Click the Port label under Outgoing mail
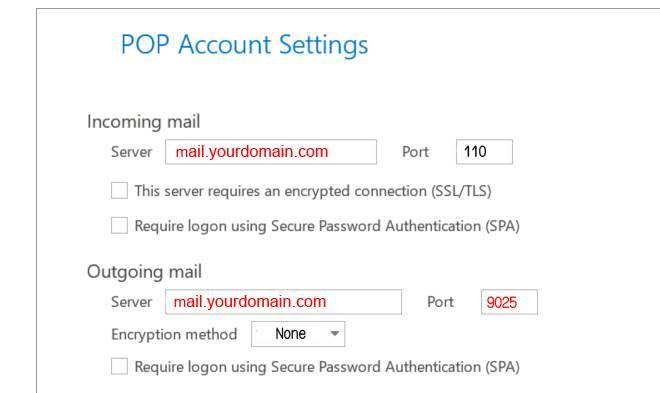 [x=440, y=302]
